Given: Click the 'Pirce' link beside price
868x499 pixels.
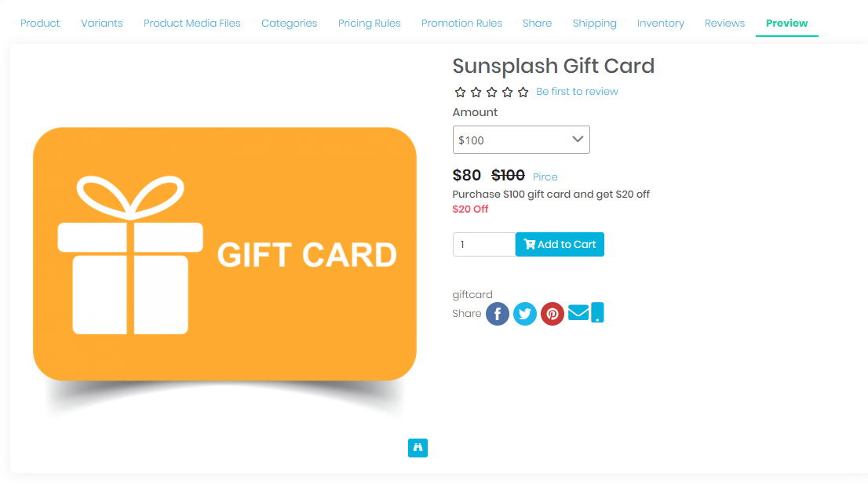Looking at the screenshot, I should click(x=545, y=177).
